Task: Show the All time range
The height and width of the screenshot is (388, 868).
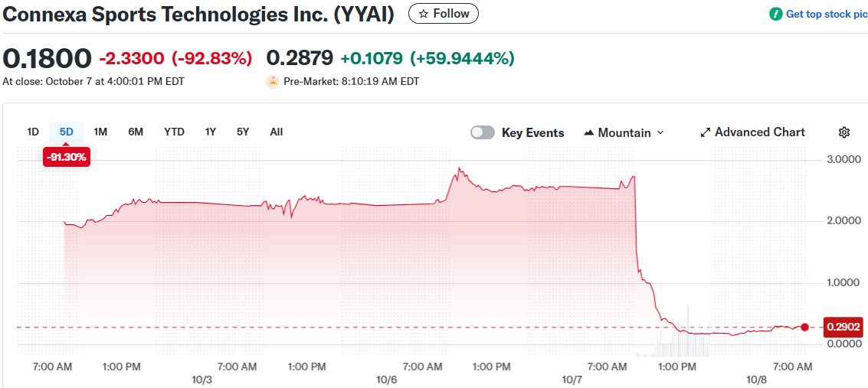Action: tap(277, 132)
